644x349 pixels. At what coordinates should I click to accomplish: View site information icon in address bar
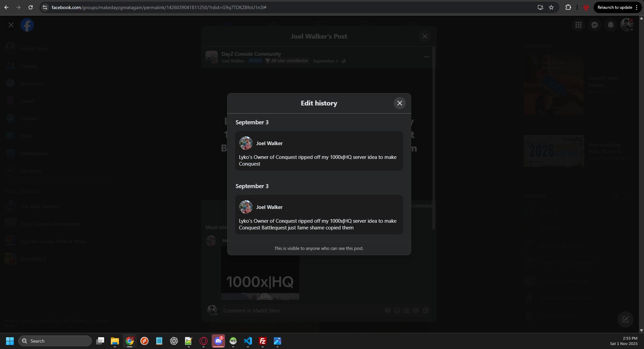[x=45, y=7]
